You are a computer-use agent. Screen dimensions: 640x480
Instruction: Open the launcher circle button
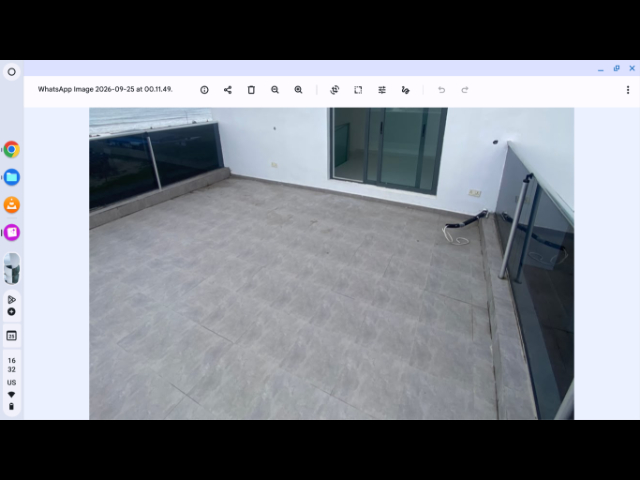coord(11,72)
